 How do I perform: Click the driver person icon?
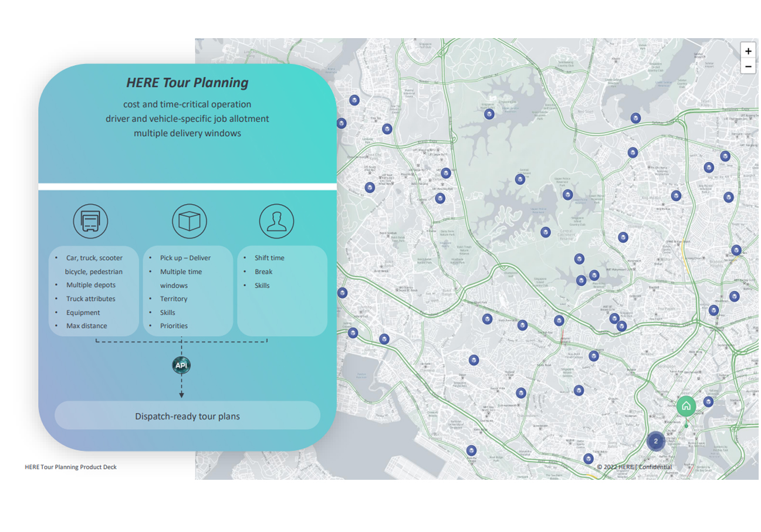pyautogui.click(x=276, y=221)
